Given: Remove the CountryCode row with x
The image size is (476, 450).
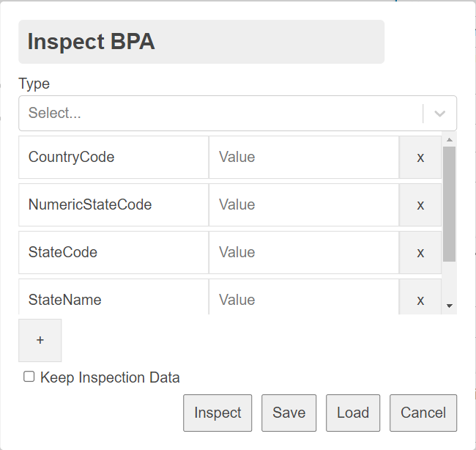Looking at the screenshot, I should (x=420, y=157).
